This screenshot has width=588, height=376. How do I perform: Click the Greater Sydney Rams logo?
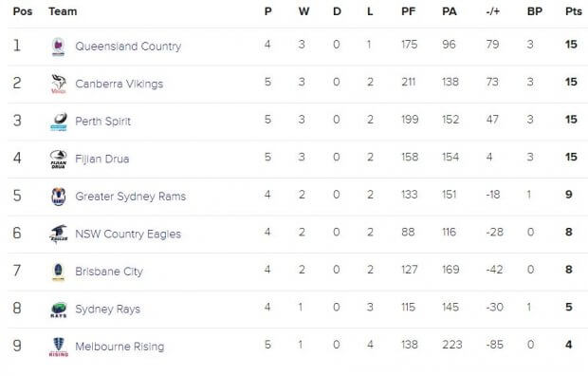point(59,197)
